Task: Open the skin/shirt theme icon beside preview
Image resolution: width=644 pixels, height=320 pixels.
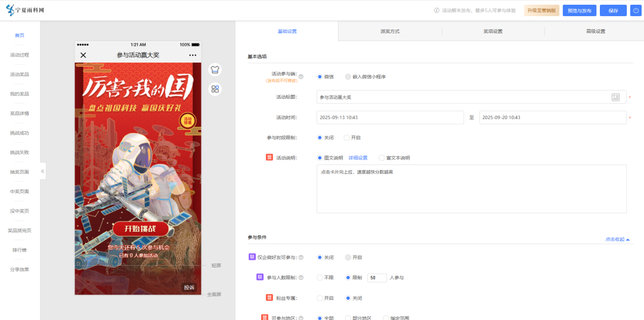Action: 215,70
